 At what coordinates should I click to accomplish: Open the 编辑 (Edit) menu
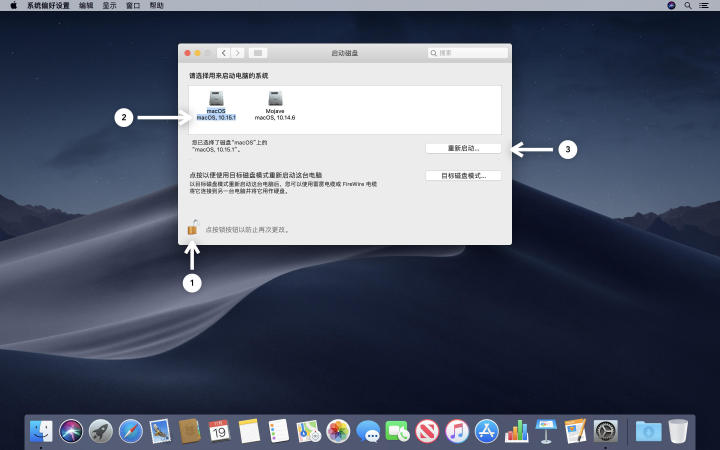[86, 6]
